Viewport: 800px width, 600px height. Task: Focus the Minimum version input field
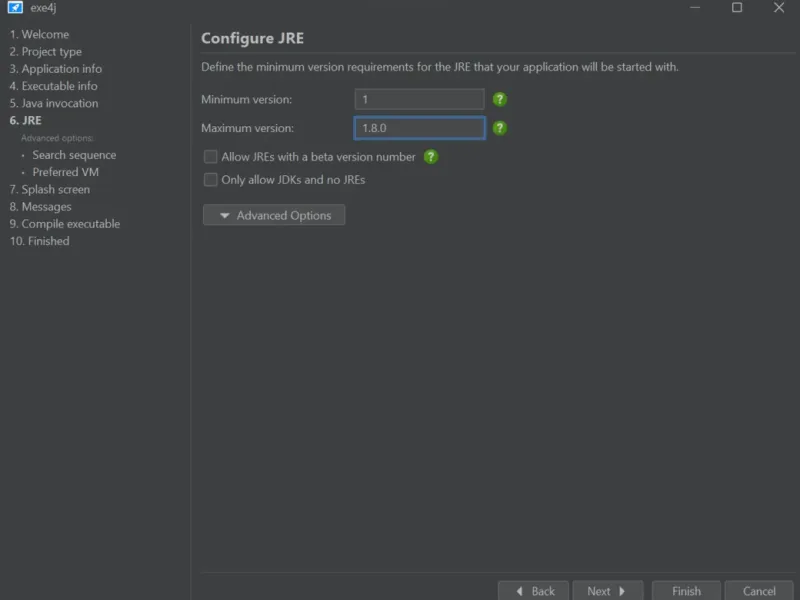[419, 99]
